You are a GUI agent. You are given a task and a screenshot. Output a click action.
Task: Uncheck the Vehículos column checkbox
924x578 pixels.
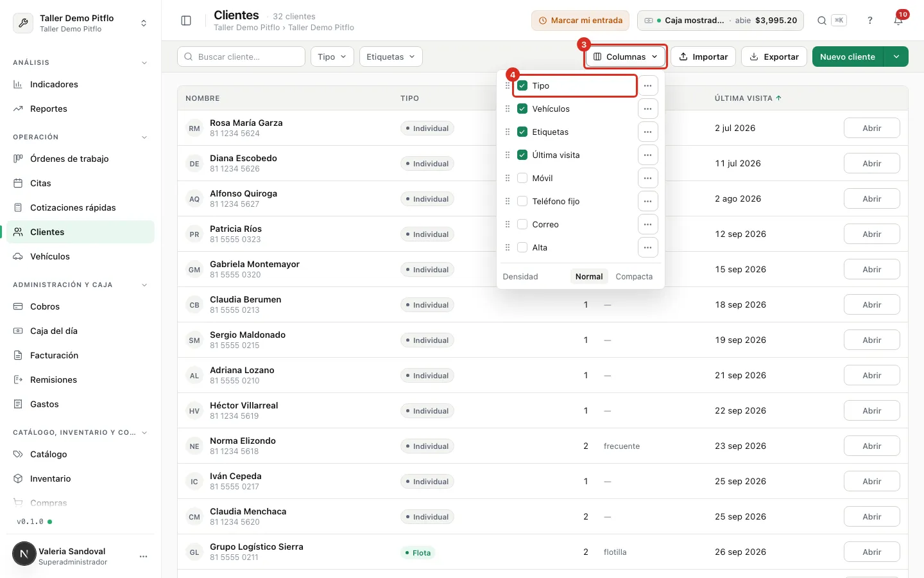point(522,109)
